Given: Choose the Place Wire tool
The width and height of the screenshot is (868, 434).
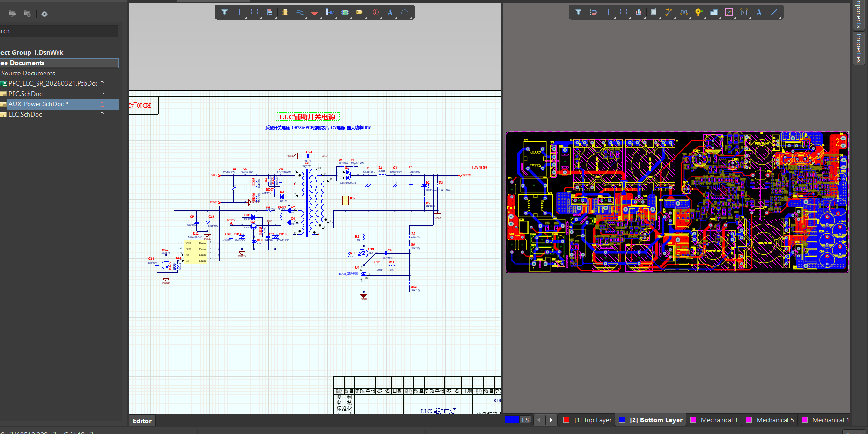Looking at the screenshot, I should pos(300,12).
